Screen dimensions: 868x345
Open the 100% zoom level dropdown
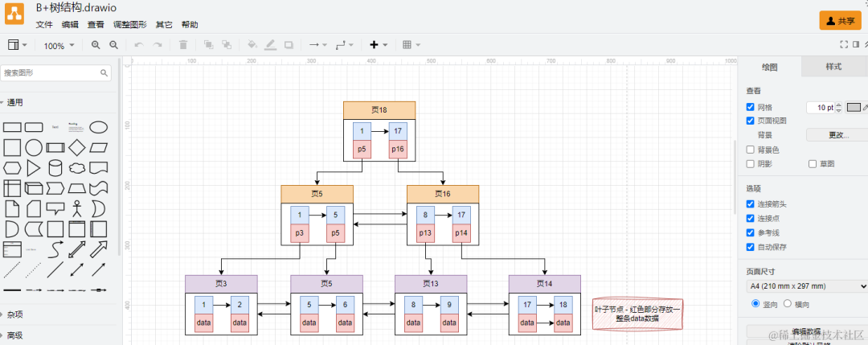click(x=59, y=45)
